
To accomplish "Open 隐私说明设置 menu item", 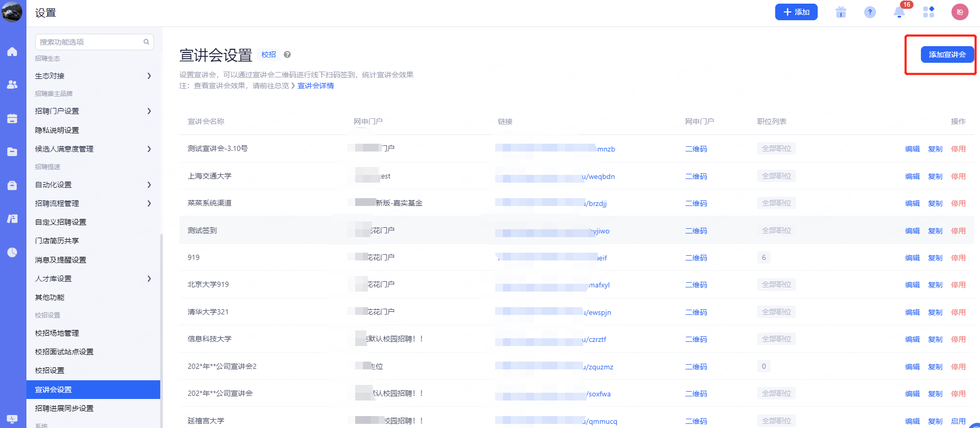I will [57, 130].
